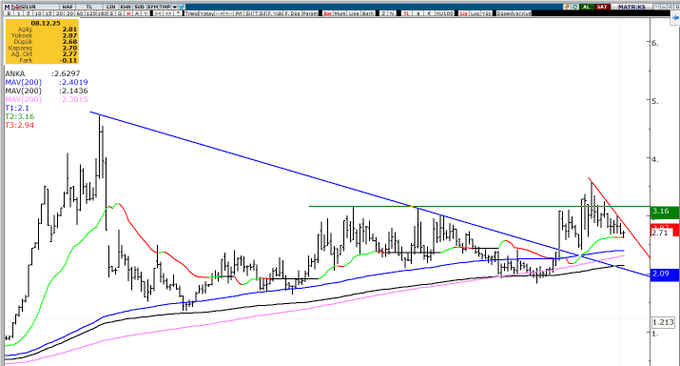
Task: Click the LIN title bar option
Action: [111, 7]
